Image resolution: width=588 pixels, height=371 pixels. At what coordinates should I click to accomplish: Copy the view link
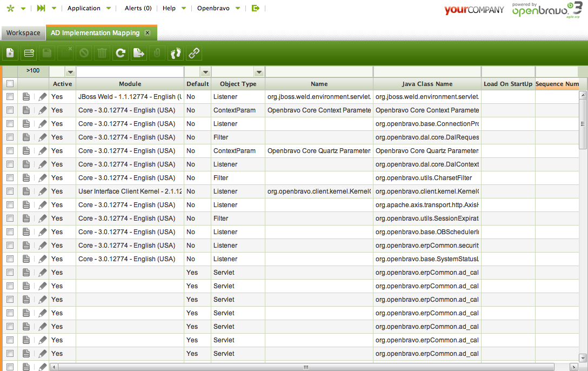point(193,52)
